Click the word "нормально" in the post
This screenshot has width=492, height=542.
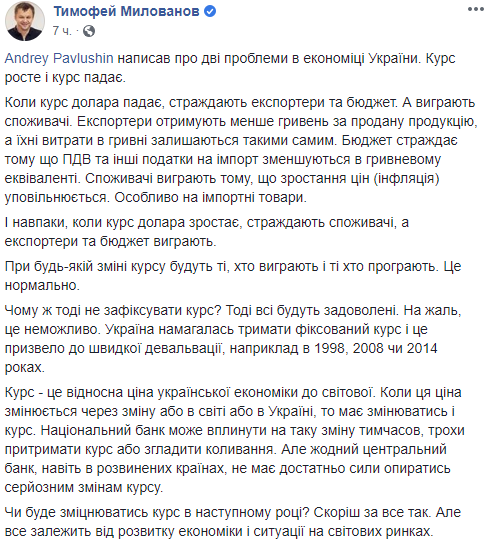tap(40, 285)
